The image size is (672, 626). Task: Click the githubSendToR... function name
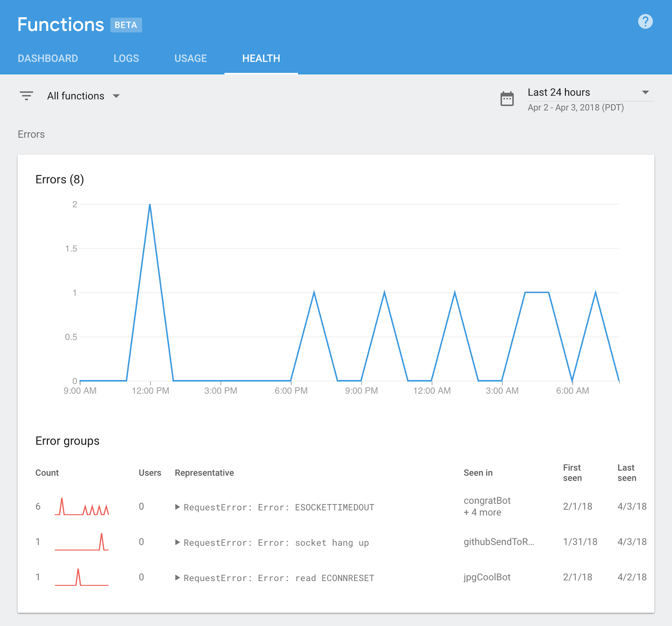coord(499,542)
